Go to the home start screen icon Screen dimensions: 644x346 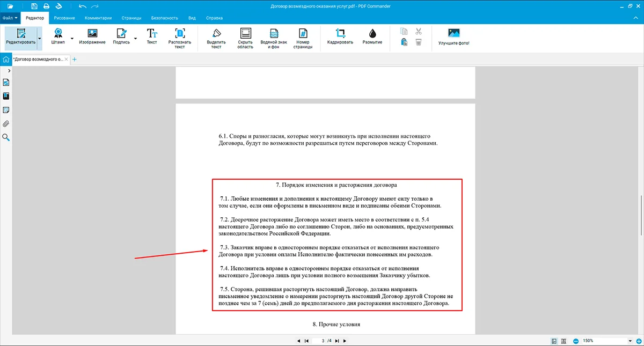[x=6, y=59]
